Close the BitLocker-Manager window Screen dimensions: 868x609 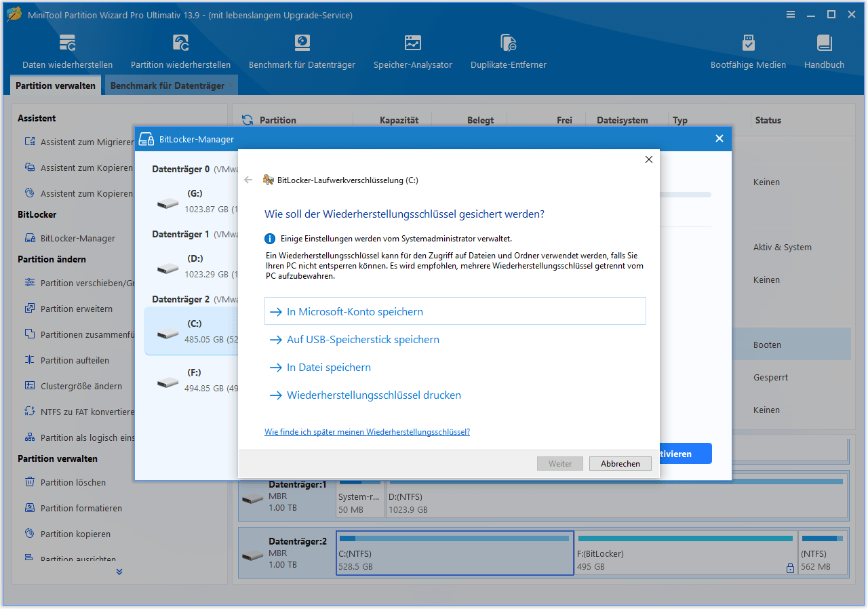tap(719, 138)
